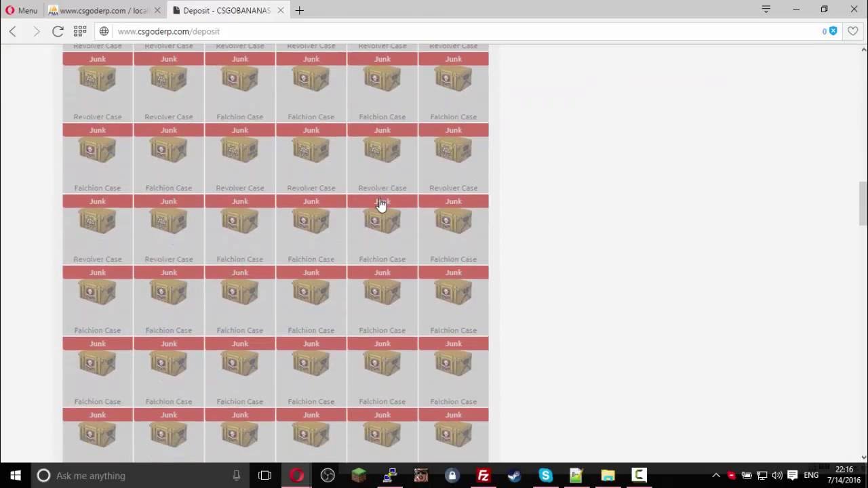Image resolution: width=868 pixels, height=488 pixels.
Task: Open Skype from the taskbar
Action: tap(546, 475)
